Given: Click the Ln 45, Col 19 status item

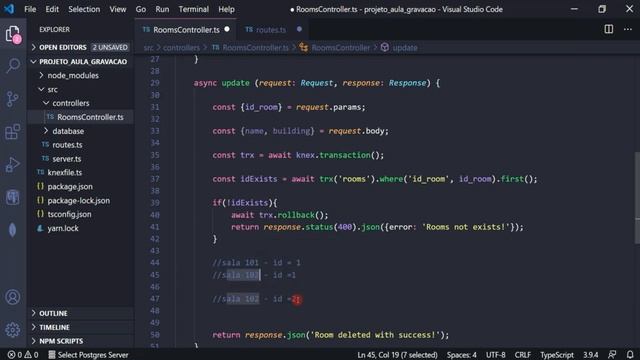Looking at the screenshot, I should pos(397,355).
